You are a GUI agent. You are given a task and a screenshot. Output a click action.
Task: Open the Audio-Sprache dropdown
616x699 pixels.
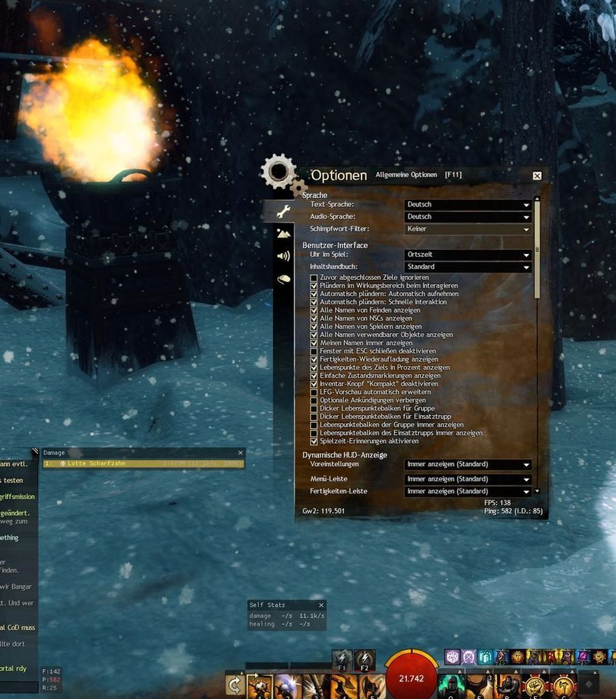click(x=468, y=217)
